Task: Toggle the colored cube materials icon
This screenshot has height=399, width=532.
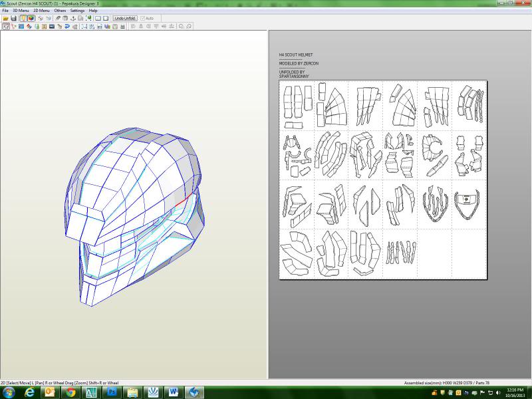Action: click(x=31, y=19)
